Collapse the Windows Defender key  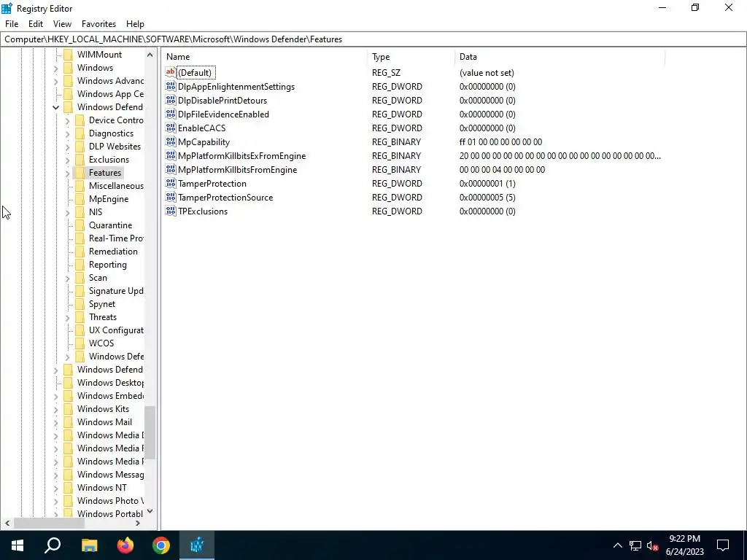point(55,107)
